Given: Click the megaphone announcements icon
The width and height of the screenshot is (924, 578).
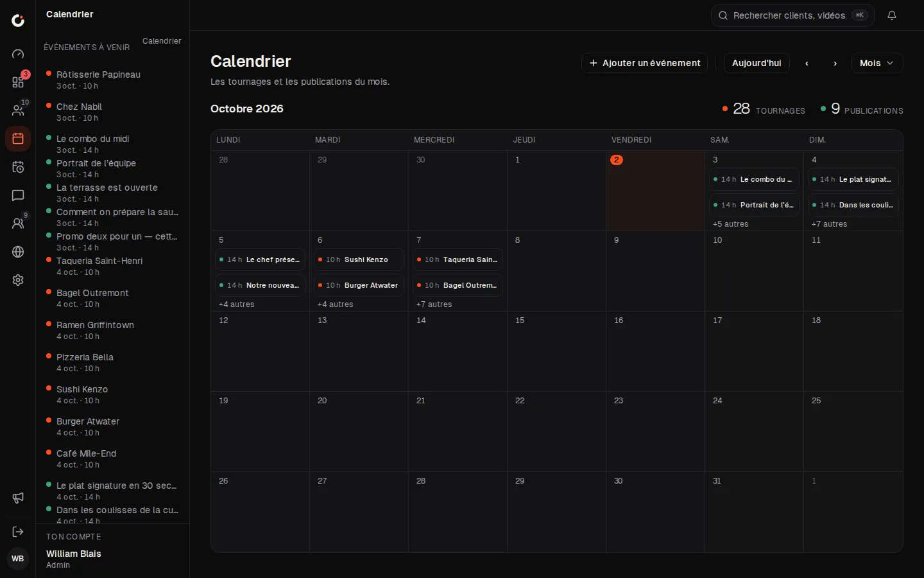Looking at the screenshot, I should click(x=18, y=498).
